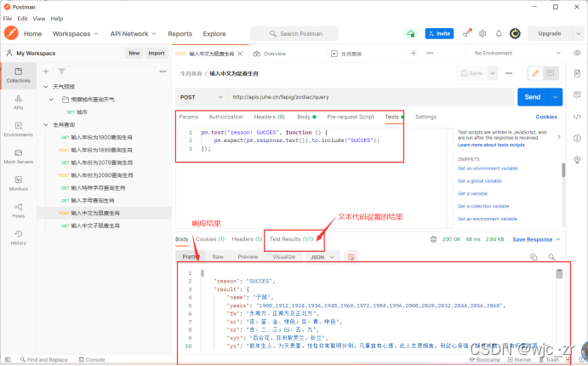Image resolution: width=588 pixels, height=366 pixels.
Task: Open the Save Response dropdown
Action: pyautogui.click(x=536, y=240)
